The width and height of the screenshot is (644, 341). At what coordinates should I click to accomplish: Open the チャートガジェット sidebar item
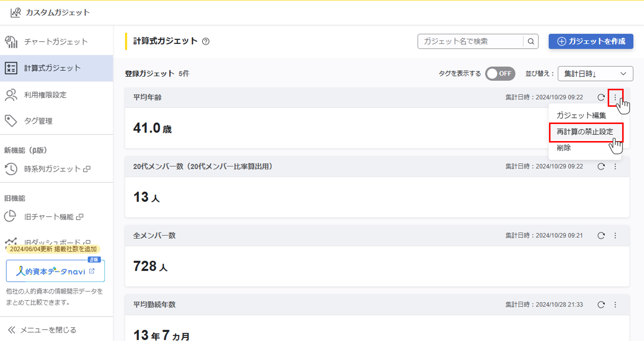pyautogui.click(x=56, y=42)
